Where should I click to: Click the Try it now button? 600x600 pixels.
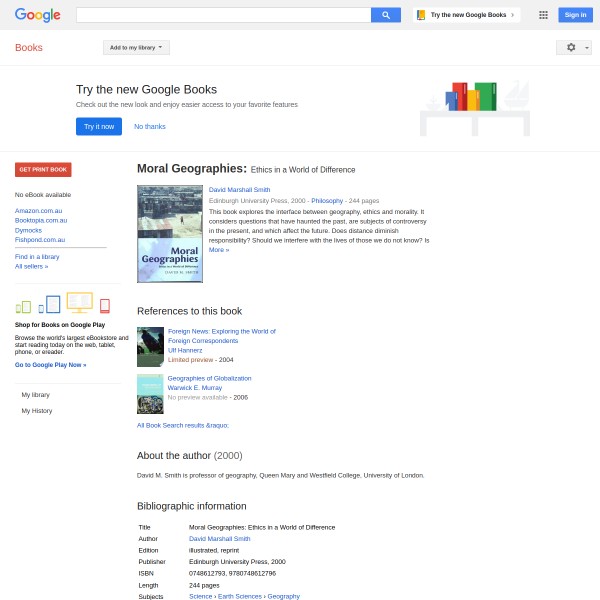99,126
